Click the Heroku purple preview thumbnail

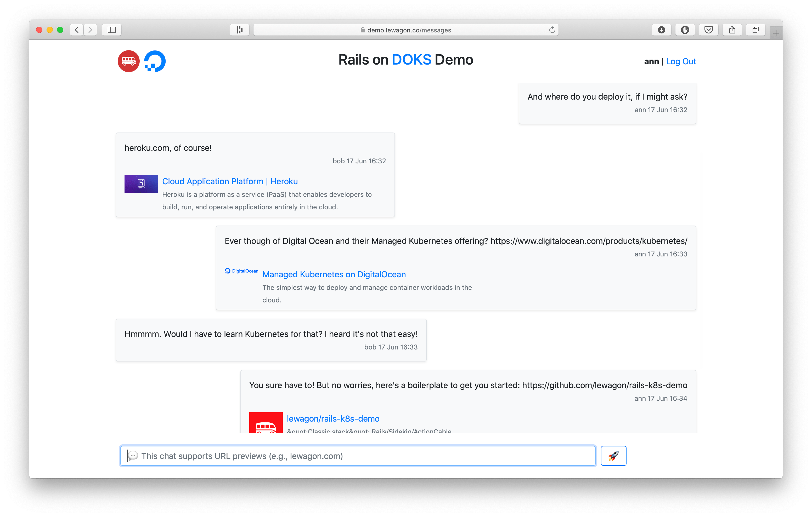tap(141, 183)
